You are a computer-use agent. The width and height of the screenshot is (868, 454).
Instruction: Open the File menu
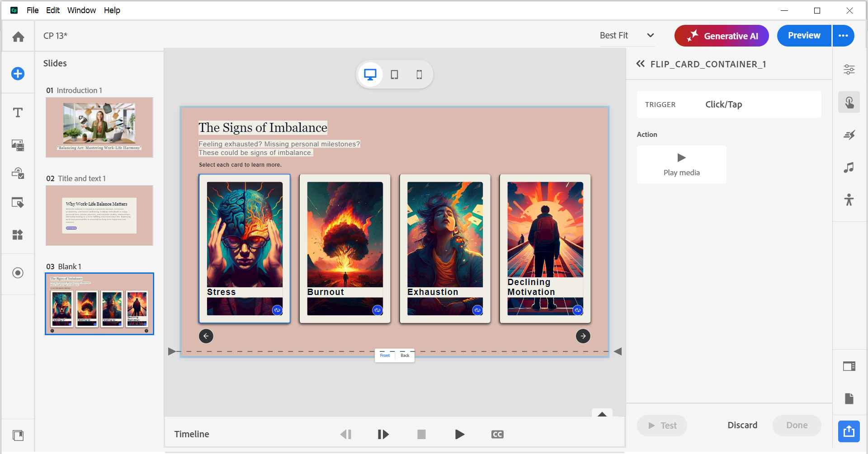click(32, 10)
